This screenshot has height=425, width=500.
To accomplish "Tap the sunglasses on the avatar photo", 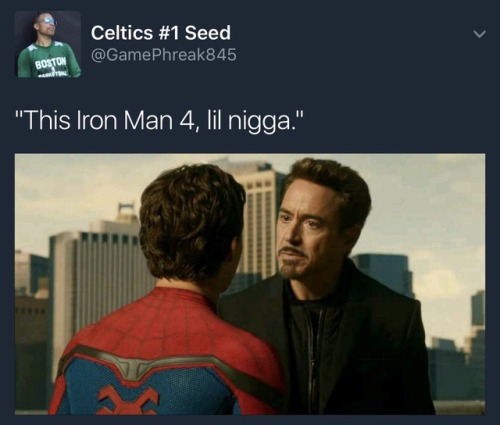I will point(48,21).
